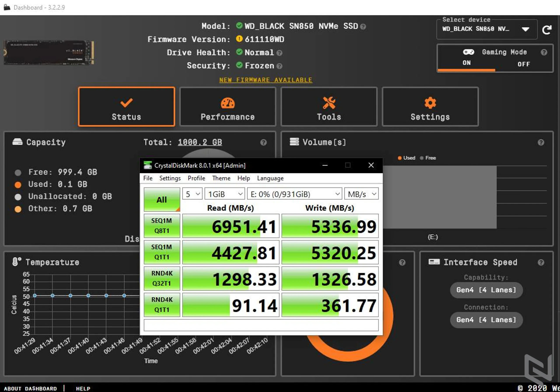This screenshot has height=392, width=560.
Task: Open the CrystalDiskMark Settings menu
Action: coord(170,178)
